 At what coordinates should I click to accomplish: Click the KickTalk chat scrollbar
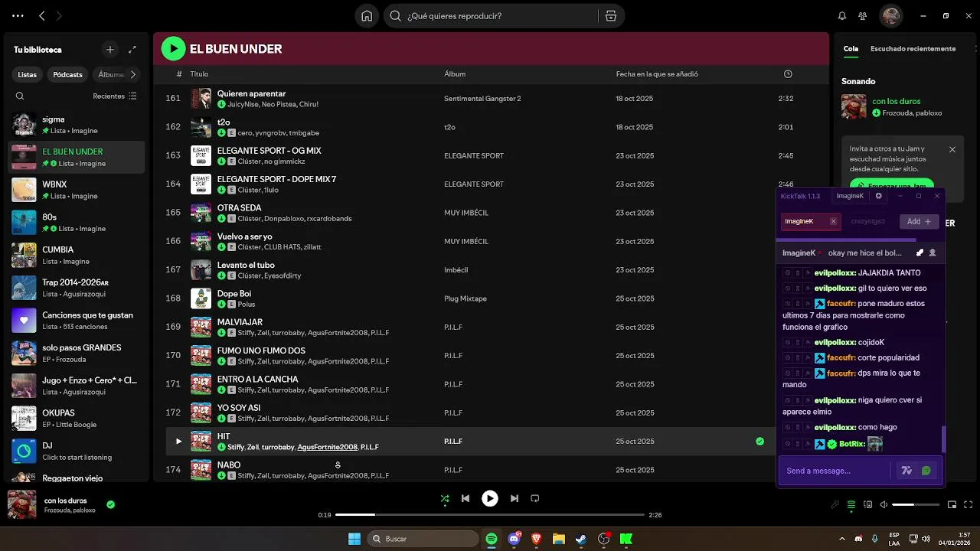943,439
